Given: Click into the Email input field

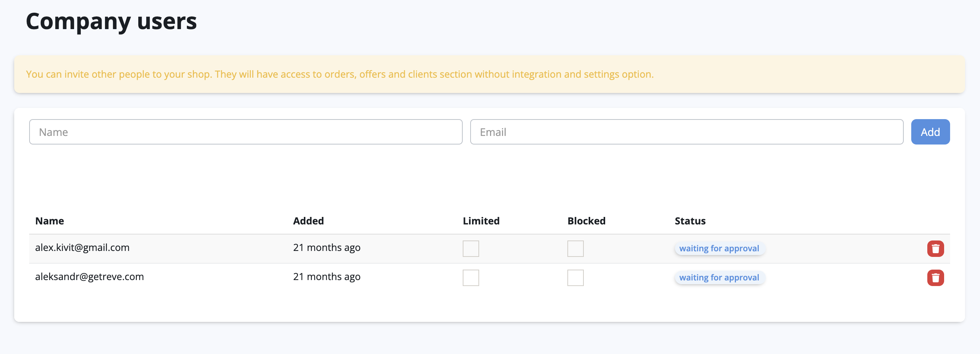Looking at the screenshot, I should pos(686,132).
